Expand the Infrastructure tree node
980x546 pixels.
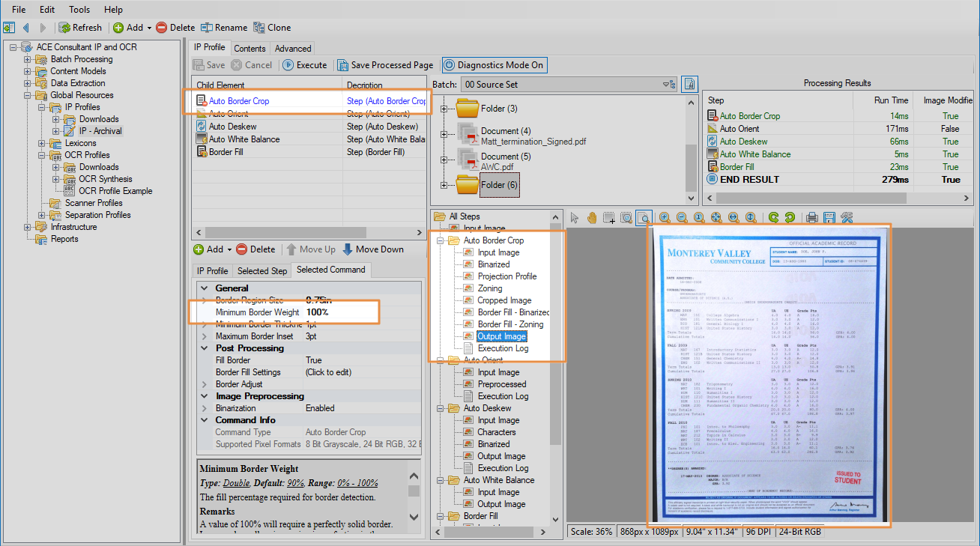click(28, 227)
